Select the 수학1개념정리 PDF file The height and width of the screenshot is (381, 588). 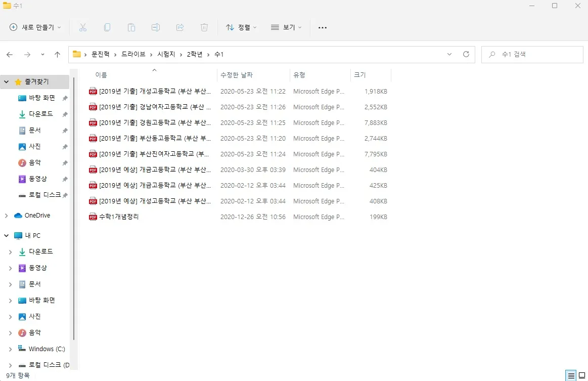pos(118,217)
